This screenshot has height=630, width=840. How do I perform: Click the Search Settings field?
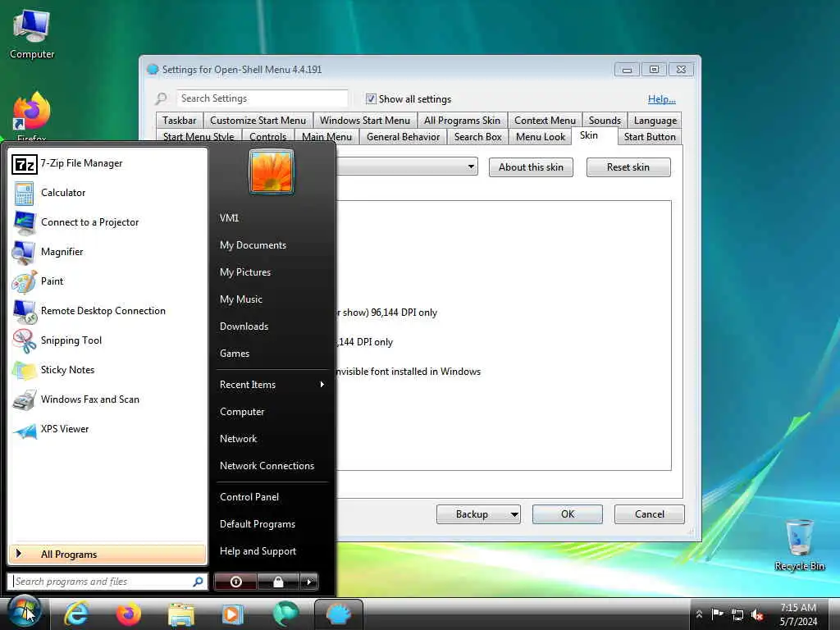point(262,98)
